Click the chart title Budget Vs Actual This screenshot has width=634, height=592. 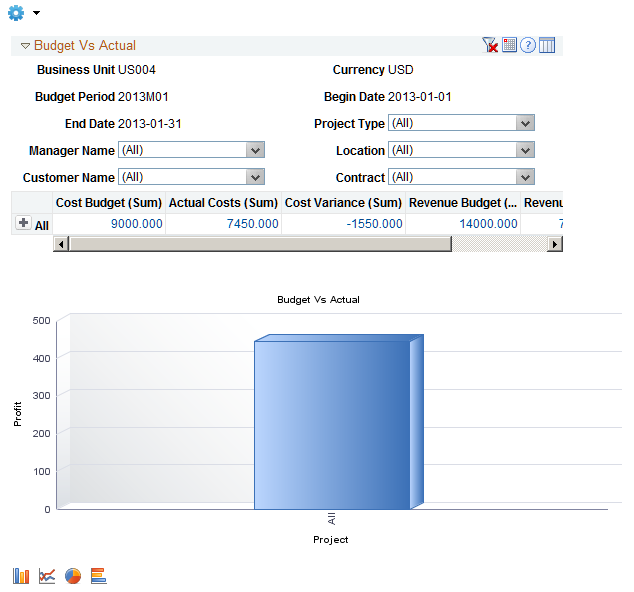click(318, 300)
